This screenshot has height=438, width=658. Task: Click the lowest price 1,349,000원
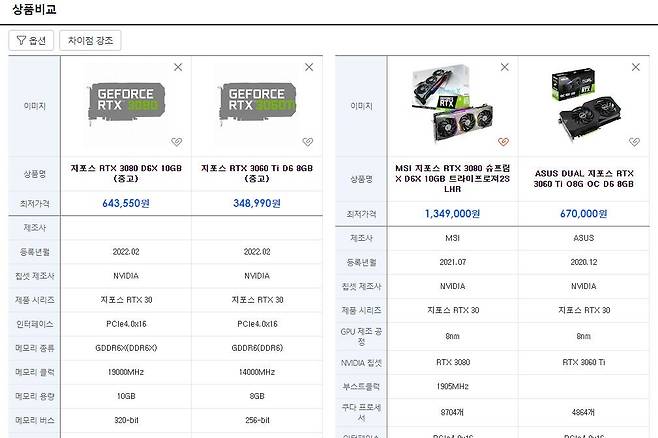(452, 214)
